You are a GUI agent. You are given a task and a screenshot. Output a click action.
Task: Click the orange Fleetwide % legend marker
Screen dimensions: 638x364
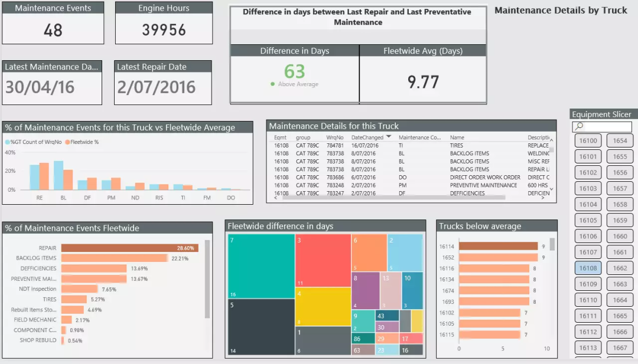click(x=67, y=142)
